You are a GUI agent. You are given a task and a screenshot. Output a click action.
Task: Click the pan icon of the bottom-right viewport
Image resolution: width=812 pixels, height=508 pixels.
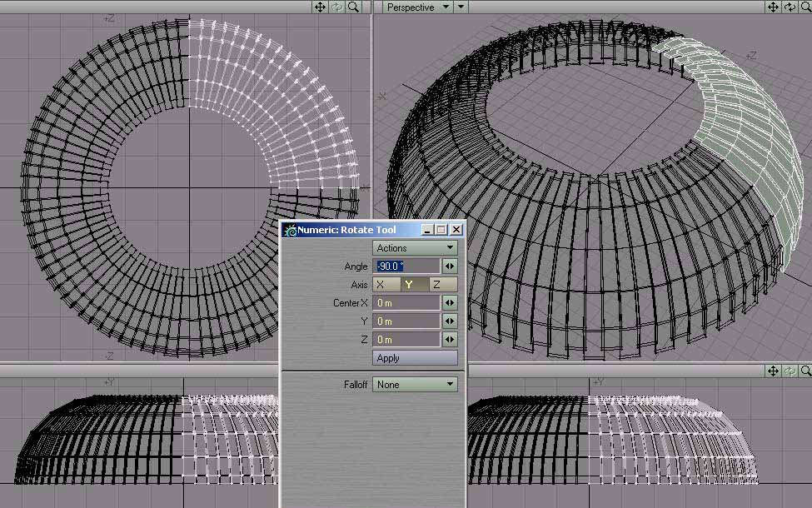pos(773,371)
